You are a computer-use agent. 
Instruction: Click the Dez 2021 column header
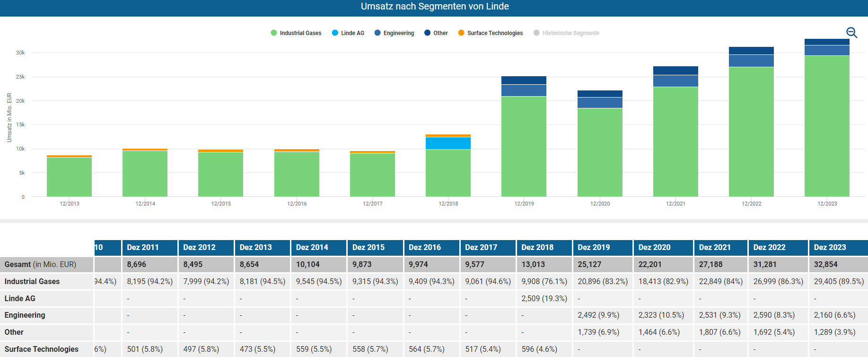click(x=721, y=248)
